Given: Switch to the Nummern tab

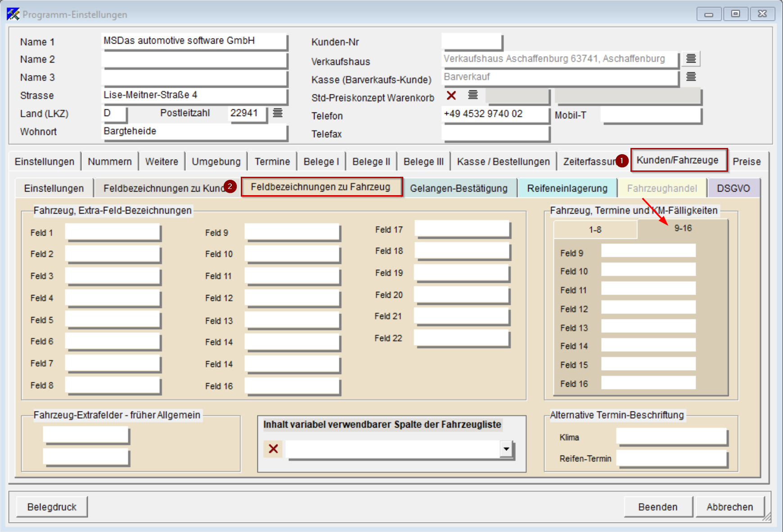Looking at the screenshot, I should click(x=110, y=161).
